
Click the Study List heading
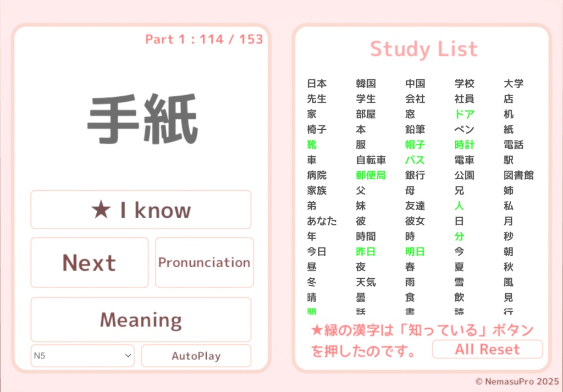[423, 49]
